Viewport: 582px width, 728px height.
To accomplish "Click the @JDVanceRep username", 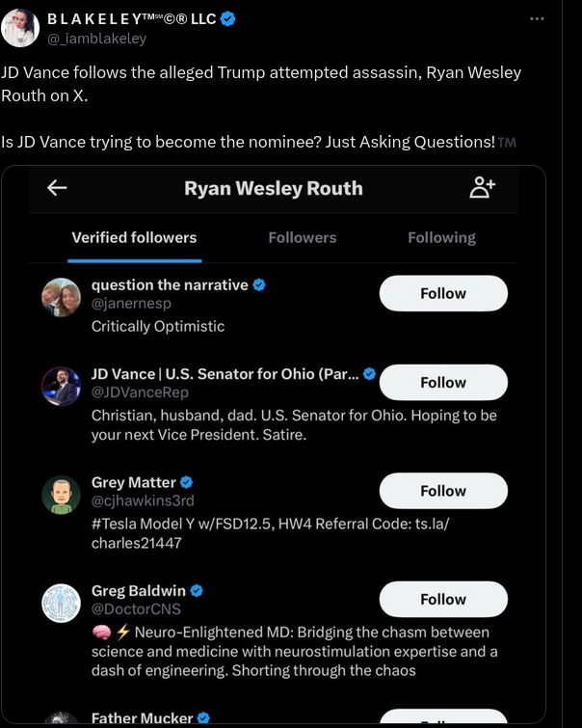I will click(x=140, y=392).
